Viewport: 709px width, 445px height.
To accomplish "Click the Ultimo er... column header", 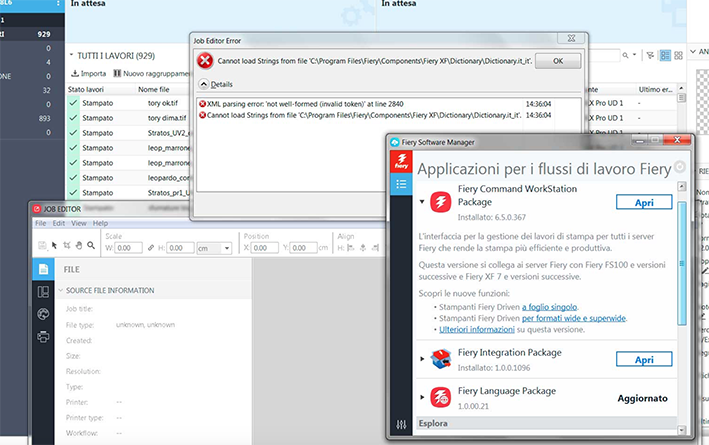I will (x=656, y=90).
